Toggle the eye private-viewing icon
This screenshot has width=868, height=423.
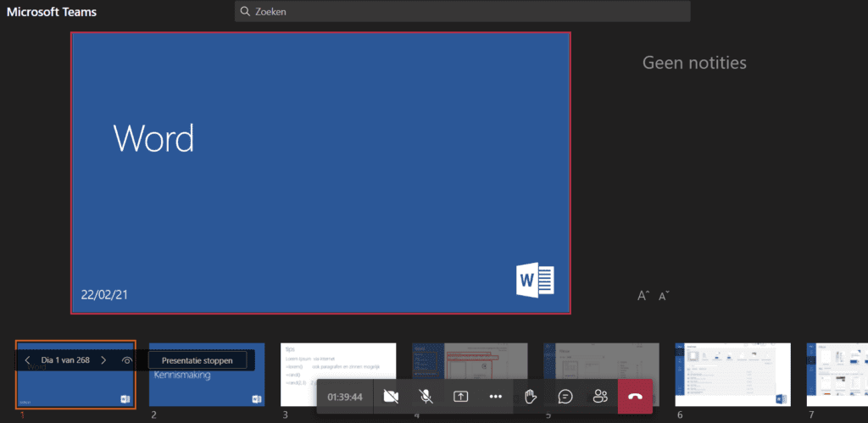pos(127,360)
